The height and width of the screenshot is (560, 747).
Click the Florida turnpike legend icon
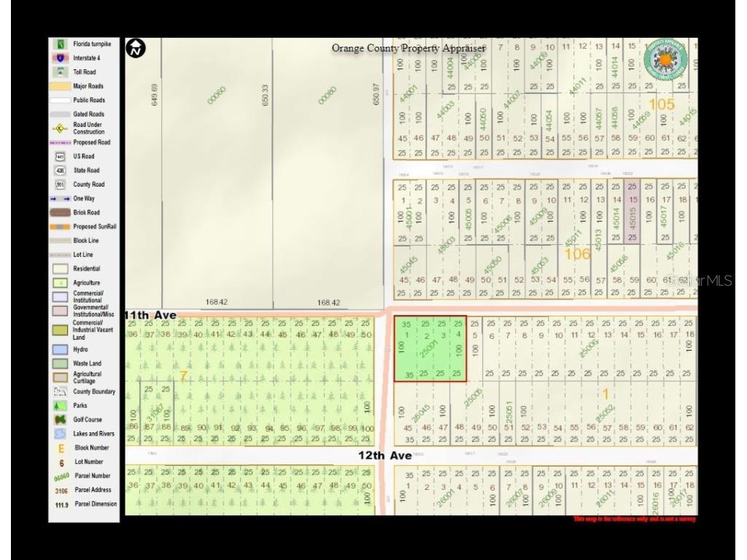61,44
